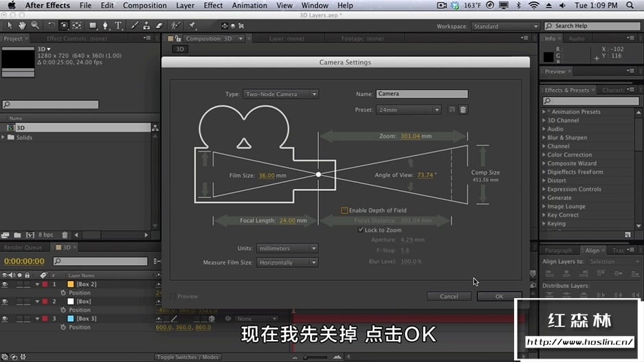This screenshot has width=644, height=362.
Task: Select the Puppet Pin tool
Action: click(x=192, y=25)
